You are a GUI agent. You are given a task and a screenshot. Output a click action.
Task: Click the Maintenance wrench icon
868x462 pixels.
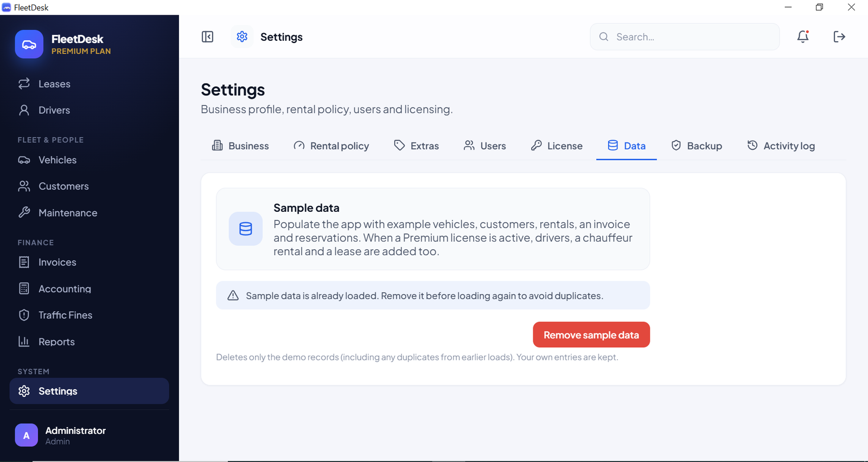point(24,212)
